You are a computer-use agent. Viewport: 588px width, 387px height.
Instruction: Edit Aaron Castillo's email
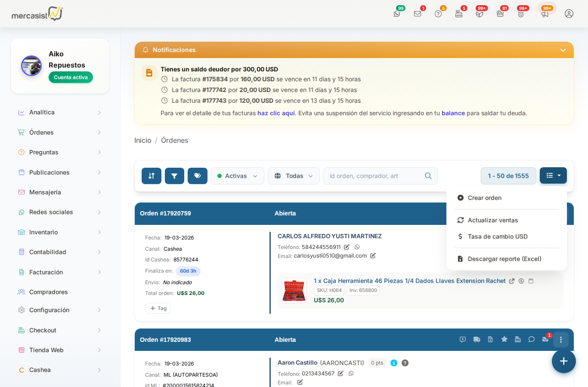click(x=300, y=382)
